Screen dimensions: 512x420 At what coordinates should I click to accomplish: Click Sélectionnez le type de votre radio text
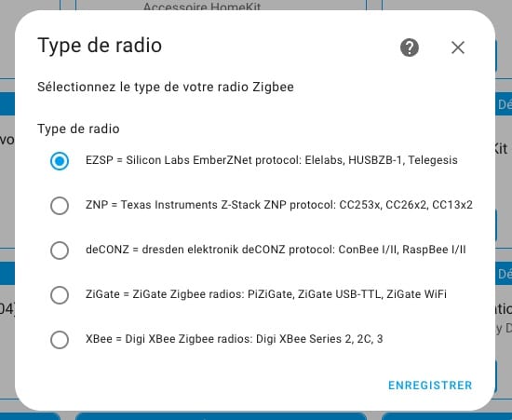point(166,87)
